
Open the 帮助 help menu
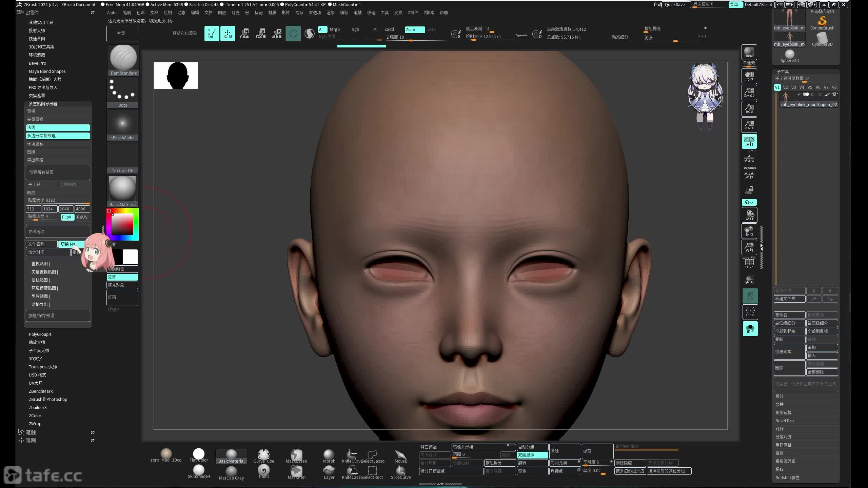(443, 13)
